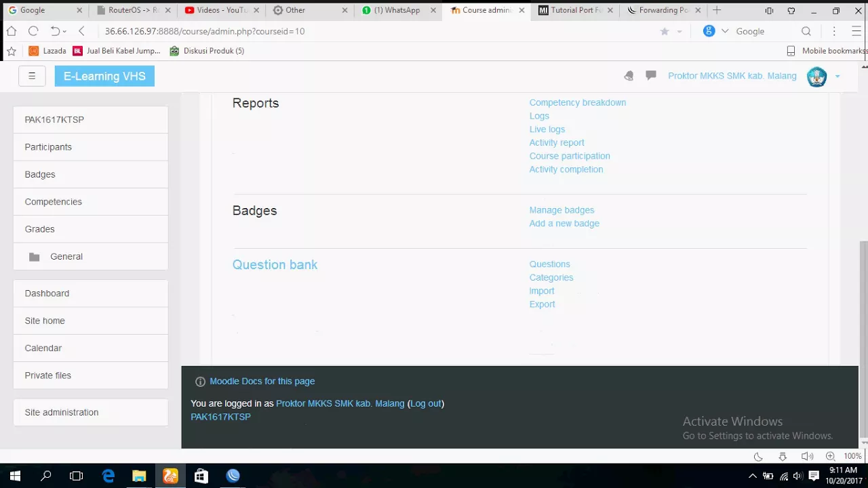Open Task View on the taskbar
Screen dimensions: 868x488
[77, 476]
